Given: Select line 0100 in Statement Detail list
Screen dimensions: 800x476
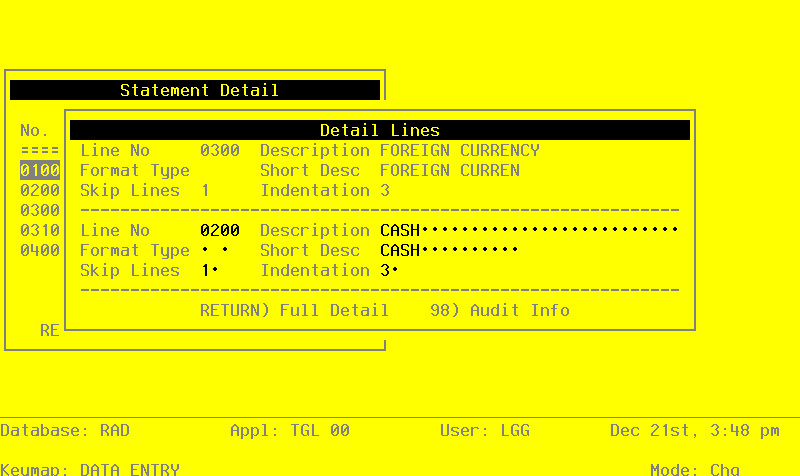Looking at the screenshot, I should pos(40,170).
